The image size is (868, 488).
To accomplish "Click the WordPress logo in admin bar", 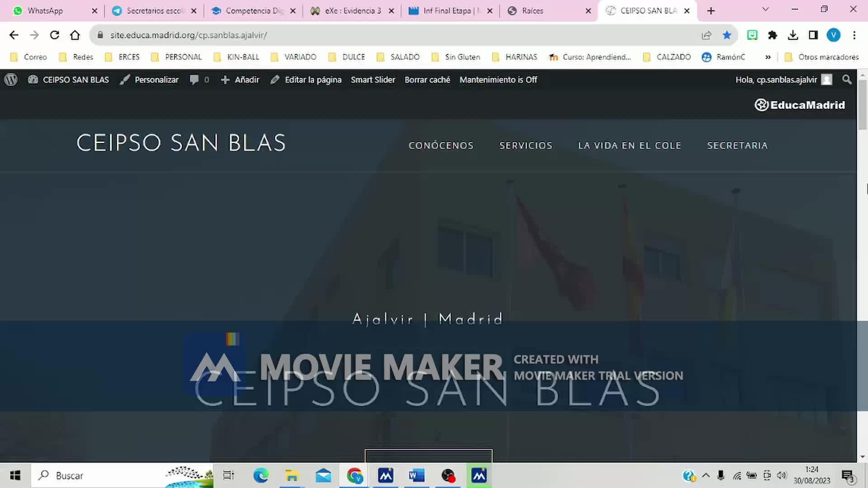I will [x=11, y=80].
